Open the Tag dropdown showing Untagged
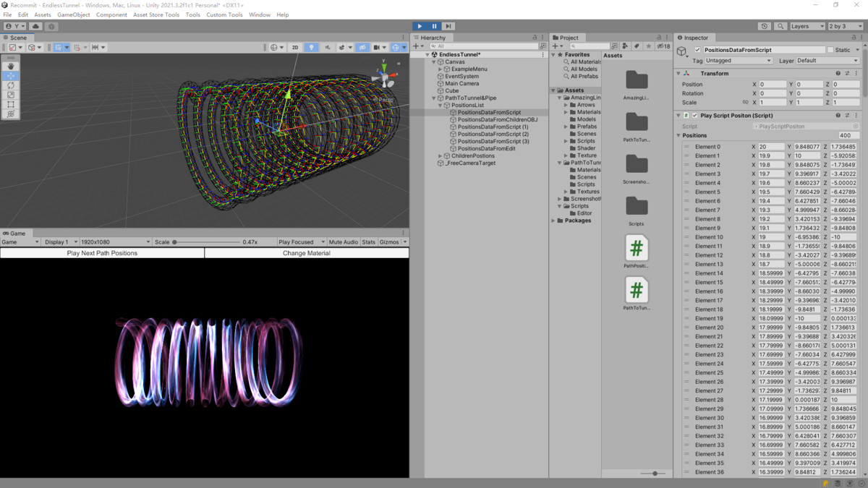Image resolution: width=868 pixels, height=488 pixels. click(x=738, y=61)
